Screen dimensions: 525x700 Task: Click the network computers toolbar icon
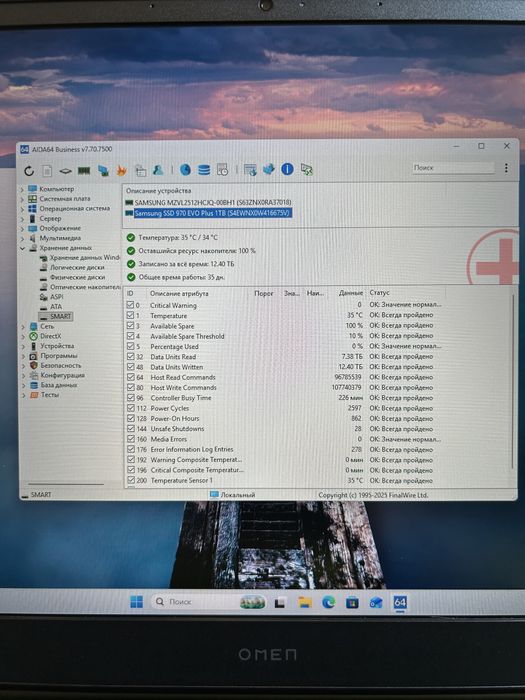pyautogui.click(x=103, y=171)
